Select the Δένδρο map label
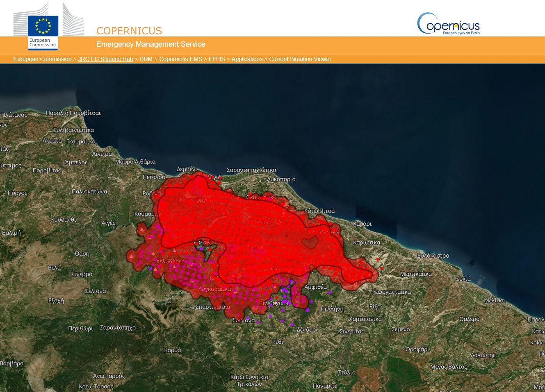545x392 pixels. pos(306,330)
